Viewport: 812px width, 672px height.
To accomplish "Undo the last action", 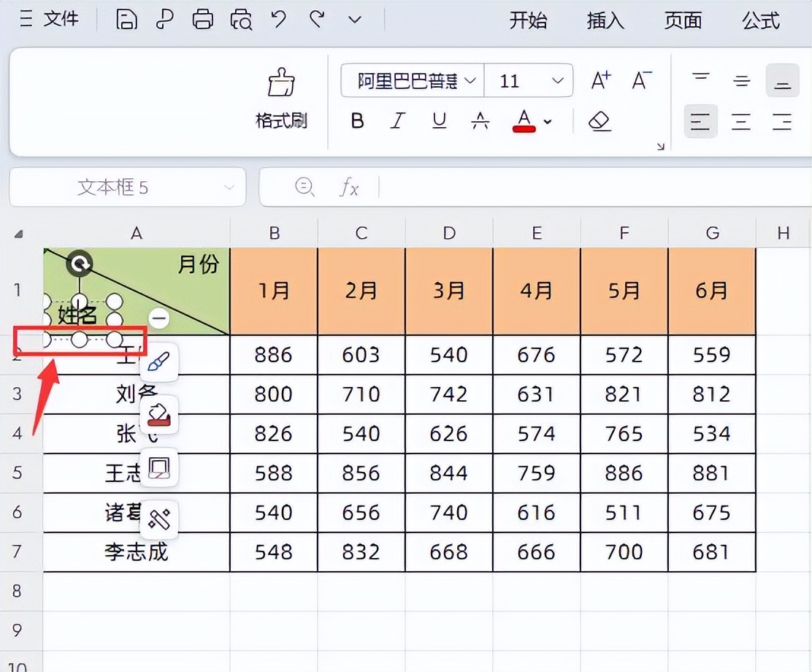I will pyautogui.click(x=279, y=20).
